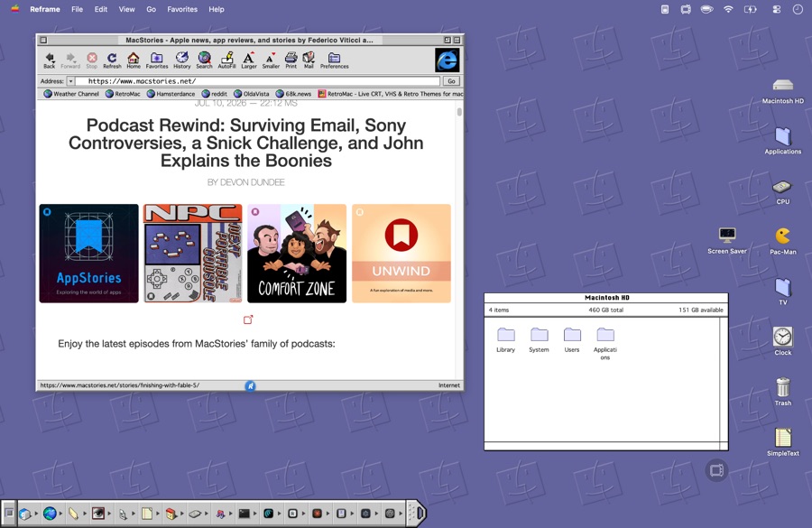This screenshot has height=528, width=812.
Task: Open the Reframe menu
Action: click(45, 9)
